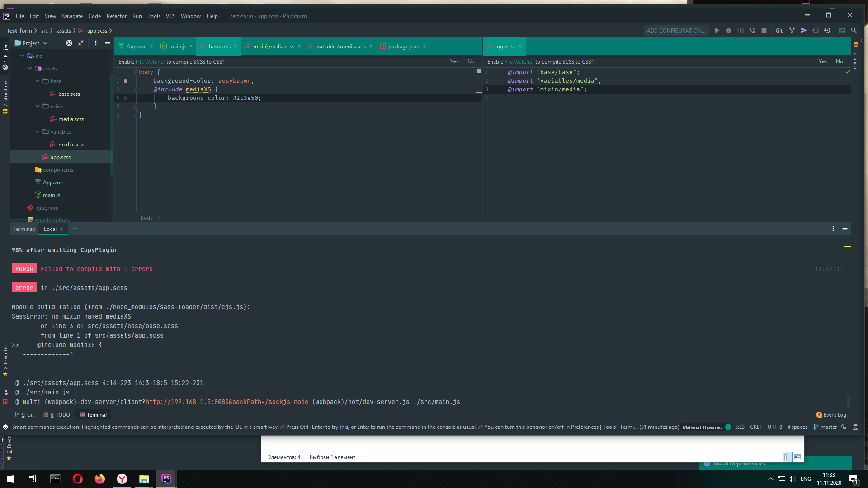Open Project panel options three-dots icon
The image size is (868, 488).
[96, 43]
